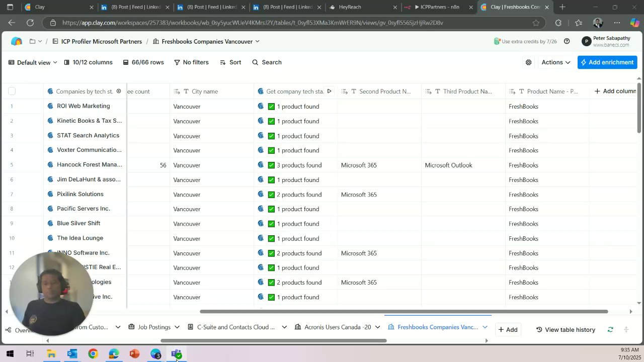Open the Actions dropdown menu
This screenshot has height=362, width=644.
tap(555, 62)
